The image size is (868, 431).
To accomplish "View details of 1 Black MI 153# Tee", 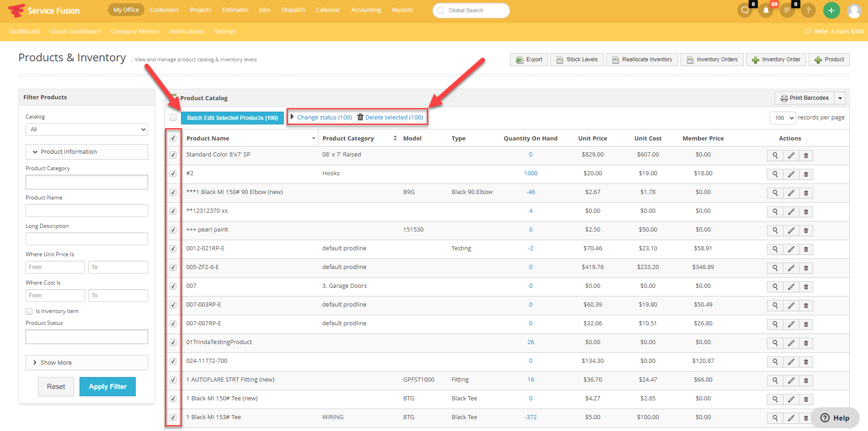I will (x=775, y=418).
